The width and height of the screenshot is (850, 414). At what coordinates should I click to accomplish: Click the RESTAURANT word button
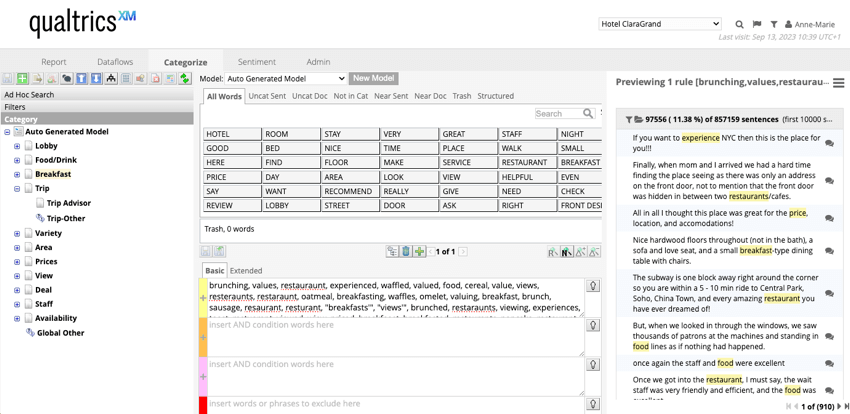[525, 162]
